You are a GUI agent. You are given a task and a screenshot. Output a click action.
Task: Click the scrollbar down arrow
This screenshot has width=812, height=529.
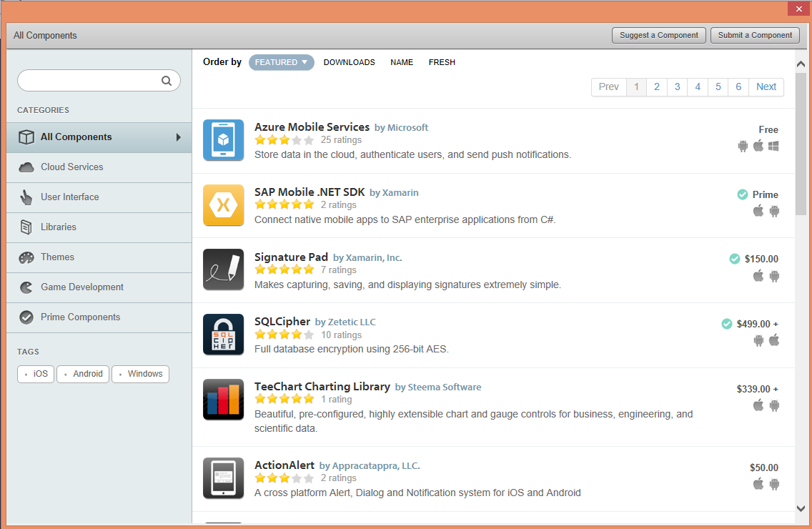click(x=801, y=508)
